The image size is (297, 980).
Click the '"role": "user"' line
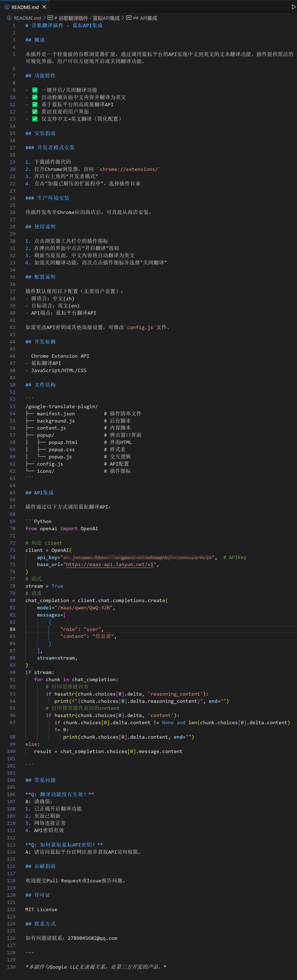coord(82,629)
